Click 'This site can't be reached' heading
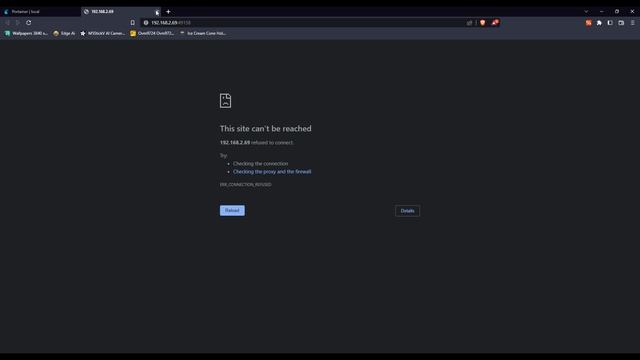 (x=266, y=129)
